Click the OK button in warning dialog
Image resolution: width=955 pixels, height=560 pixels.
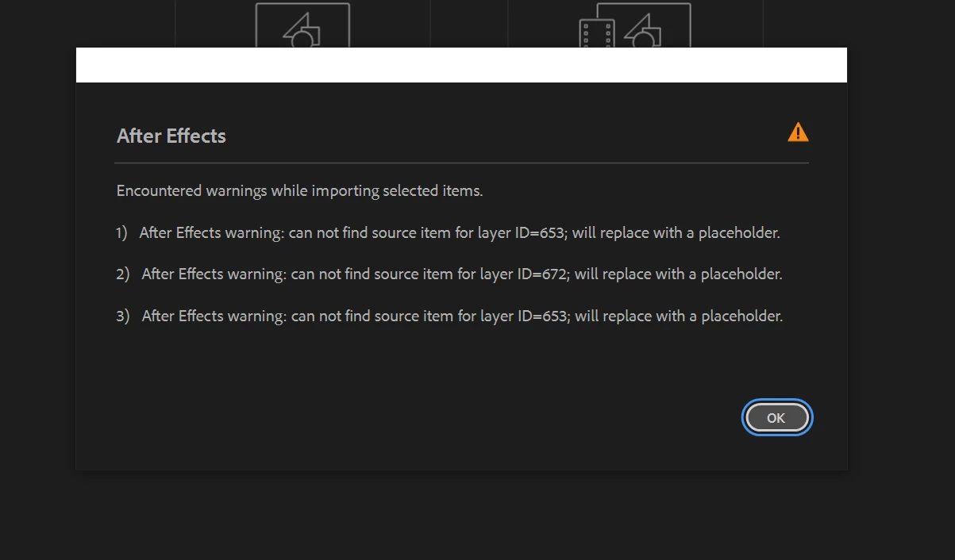(776, 417)
